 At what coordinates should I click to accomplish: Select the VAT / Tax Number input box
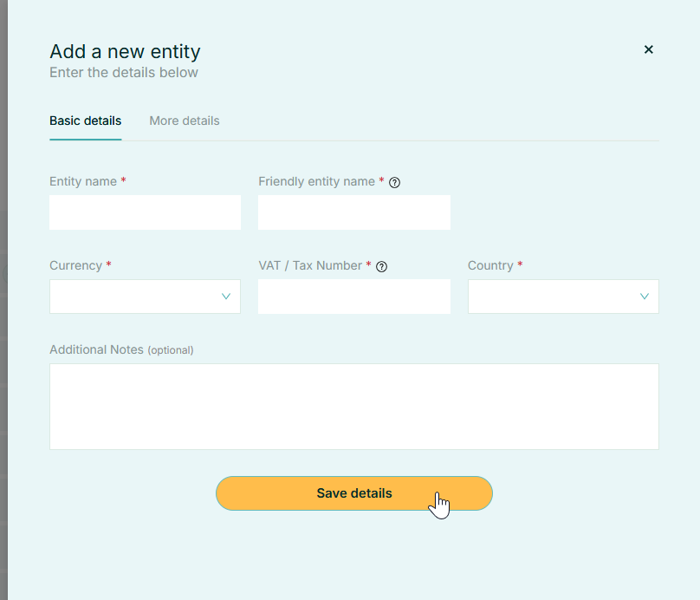[x=353, y=297]
